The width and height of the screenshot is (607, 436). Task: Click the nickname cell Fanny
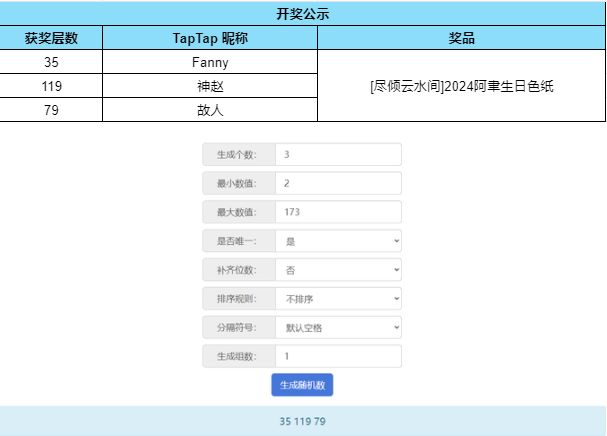[x=210, y=62]
